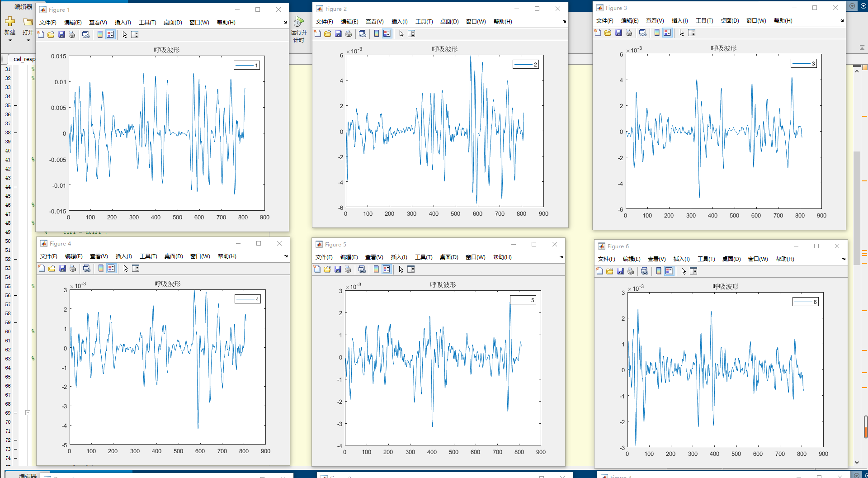Viewport: 868px width, 478px height.
Task: Toggle Insert Colorbar in Figure 4 toolbar
Action: click(101, 268)
